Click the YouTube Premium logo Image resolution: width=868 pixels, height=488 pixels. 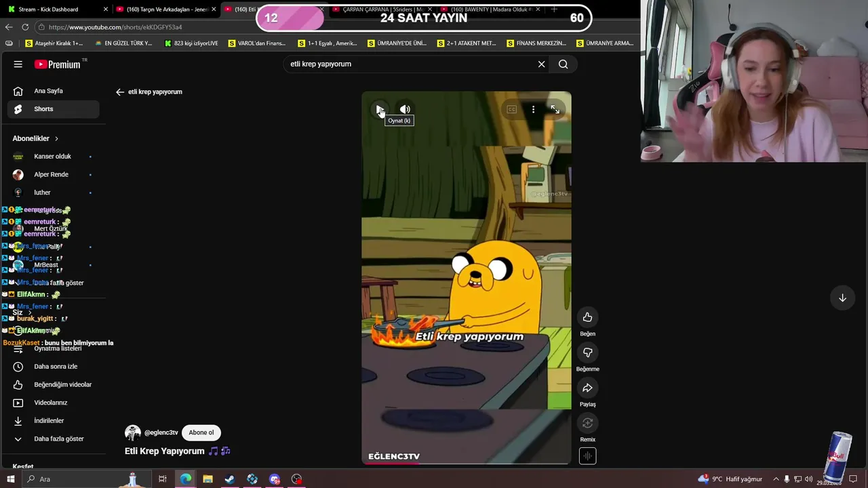pos(58,64)
